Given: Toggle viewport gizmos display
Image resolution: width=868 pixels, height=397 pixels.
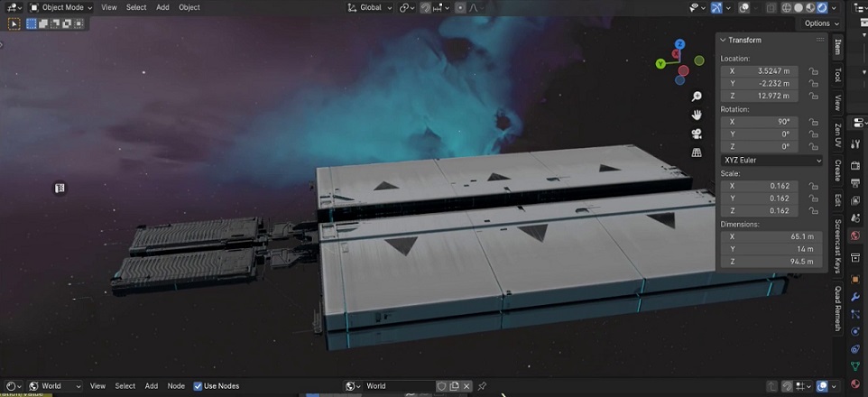Looking at the screenshot, I should tap(716, 7).
